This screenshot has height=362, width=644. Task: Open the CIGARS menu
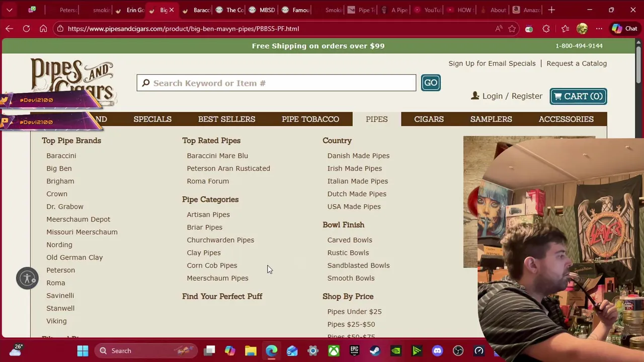[429, 119]
